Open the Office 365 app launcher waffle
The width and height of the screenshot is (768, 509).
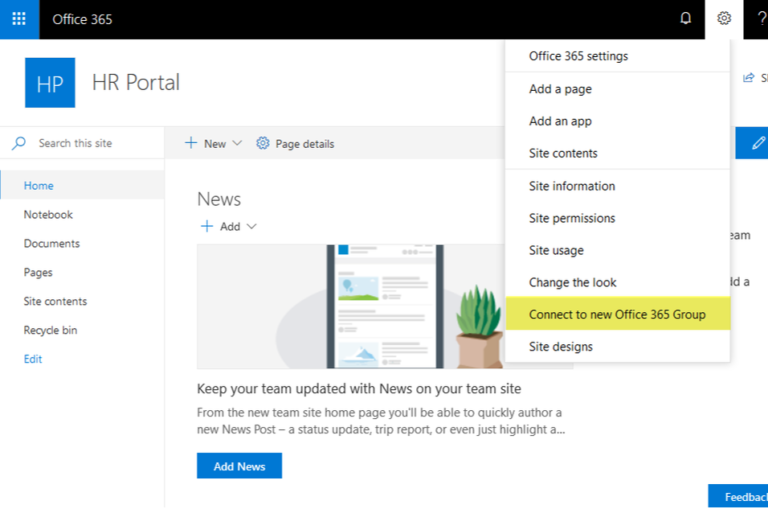click(x=19, y=19)
